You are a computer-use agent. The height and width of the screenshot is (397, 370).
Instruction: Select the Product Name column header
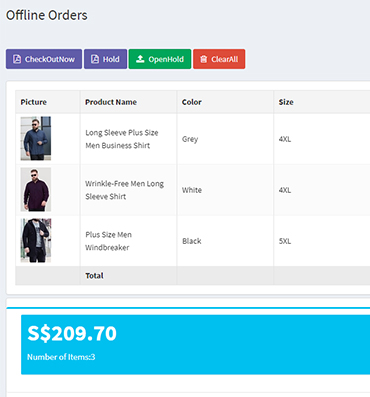(x=111, y=102)
